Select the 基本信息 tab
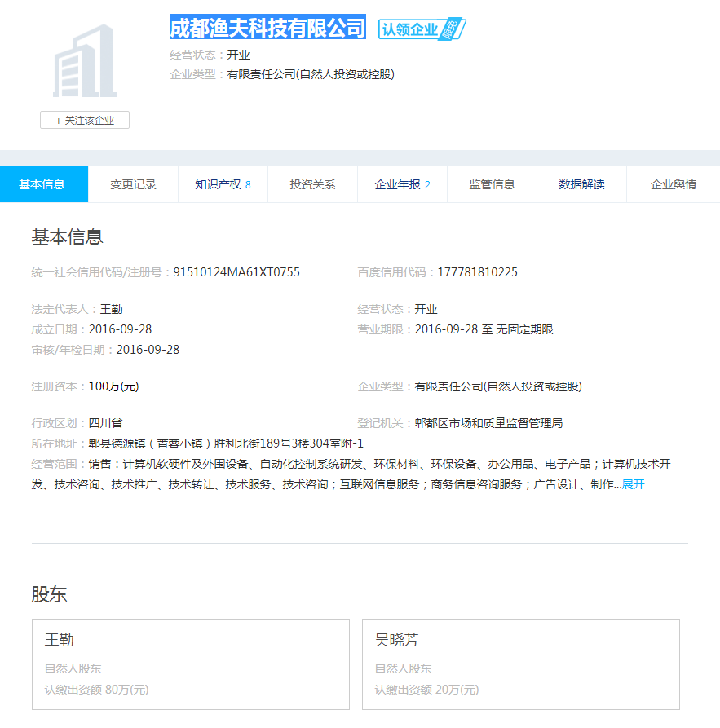The width and height of the screenshot is (720, 728). coord(42,184)
